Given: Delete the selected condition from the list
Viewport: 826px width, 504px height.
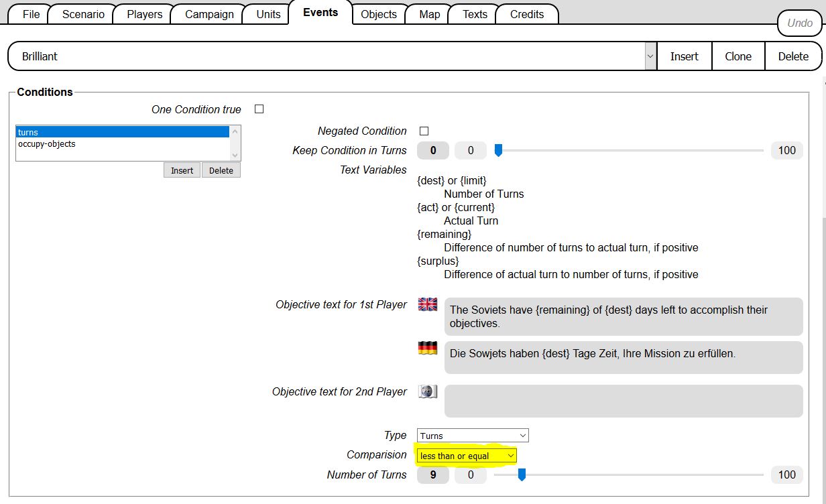Looking at the screenshot, I should (221, 170).
